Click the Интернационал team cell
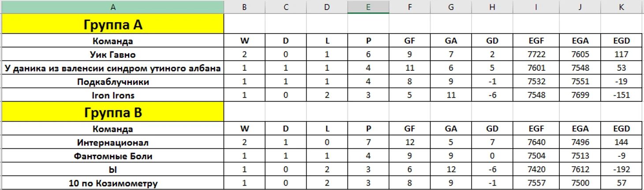 pos(113,143)
